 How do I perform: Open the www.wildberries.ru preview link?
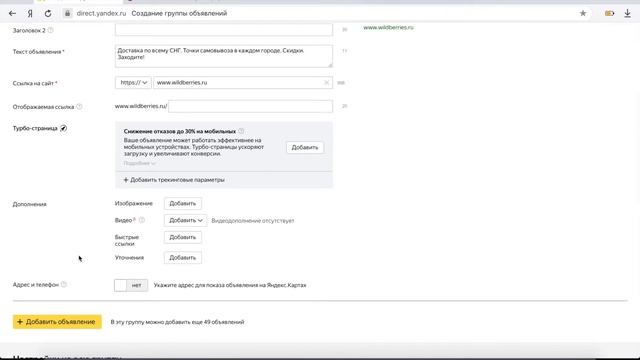(x=388, y=27)
